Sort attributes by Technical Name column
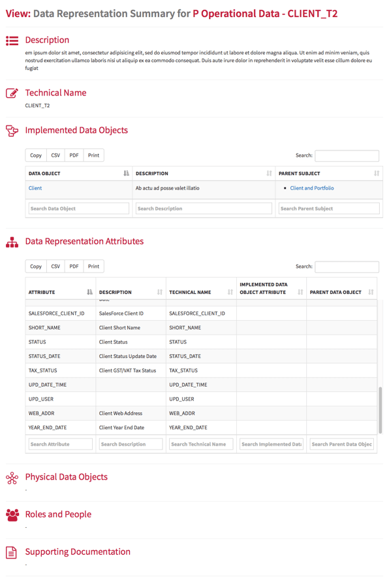The width and height of the screenshot is (389, 588). tap(230, 292)
